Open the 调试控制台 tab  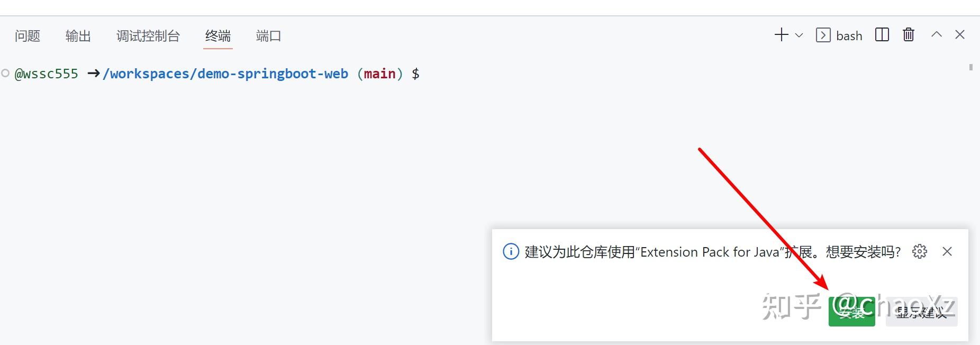coord(148,36)
